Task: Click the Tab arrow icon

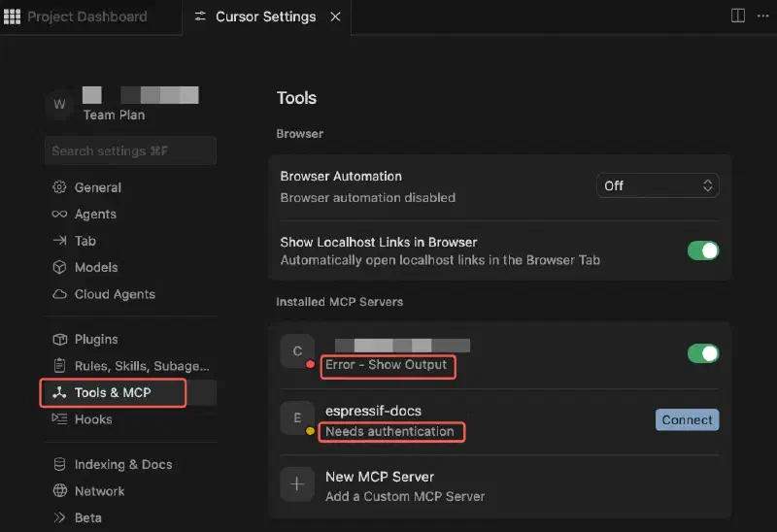Action: point(59,241)
